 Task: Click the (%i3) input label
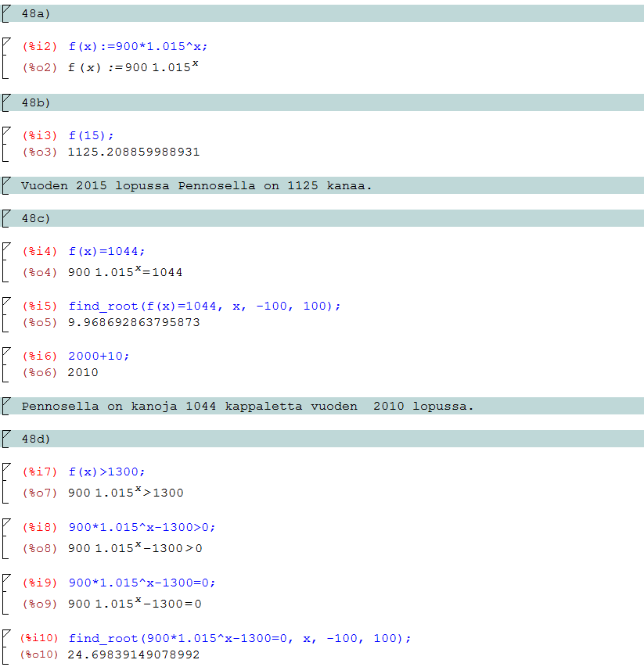click(40, 136)
